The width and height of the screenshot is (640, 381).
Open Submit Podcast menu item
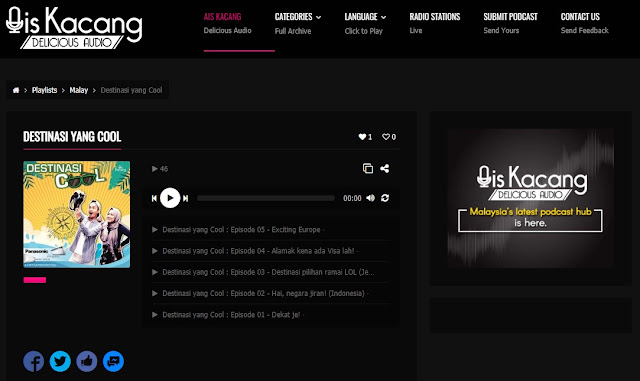(510, 17)
